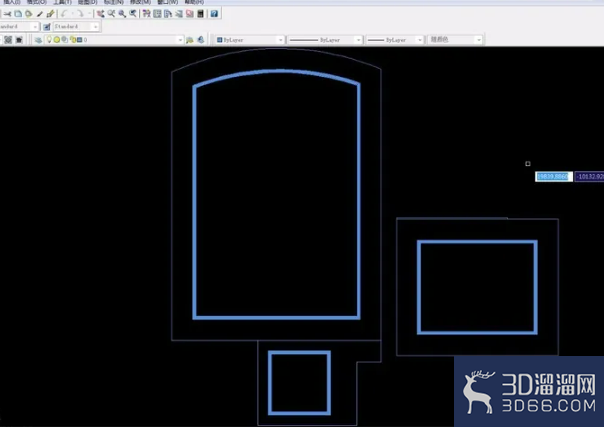Open the table style manager icon
604x427 pixels.
47,27
